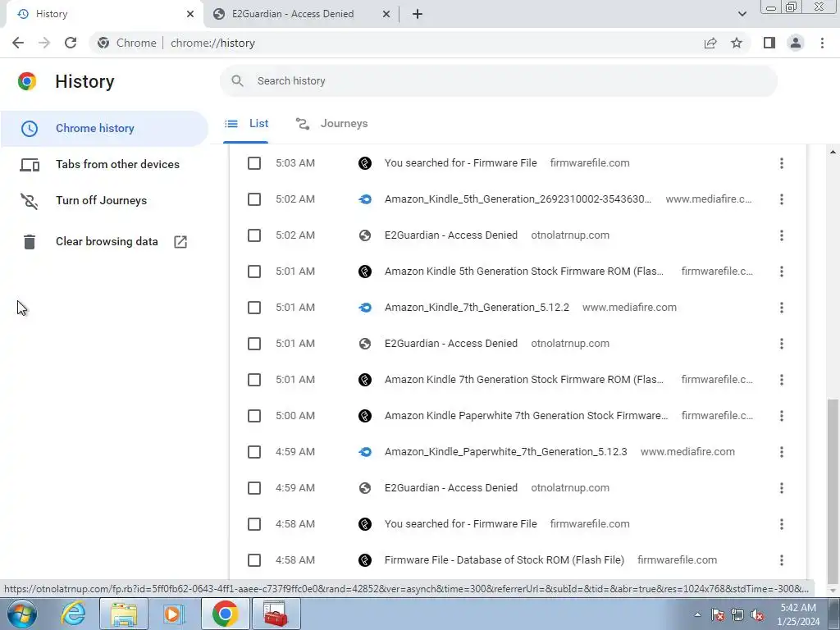840x630 pixels.
Task: Open more actions for Amazon Kindle Paperwhite 7th Generation Stock Firmware
Action: click(x=782, y=416)
